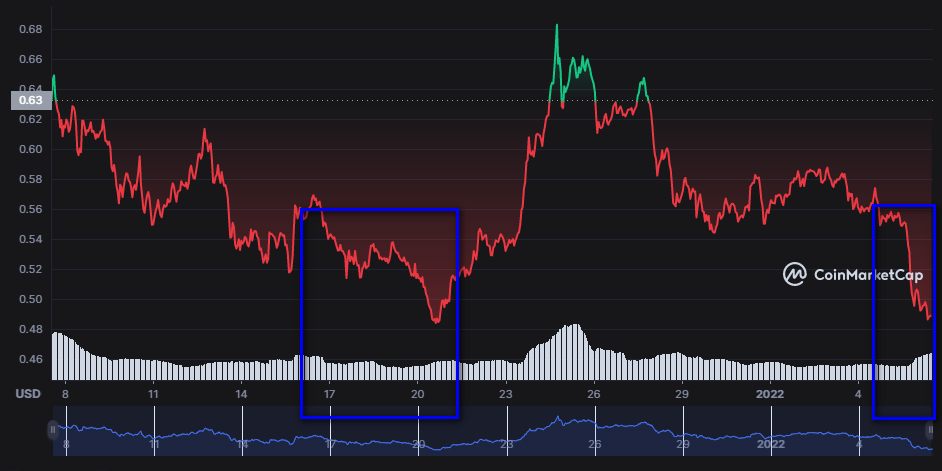The height and width of the screenshot is (471, 942).
Task: Click the navigator mini chart at 26
Action: coord(595,445)
